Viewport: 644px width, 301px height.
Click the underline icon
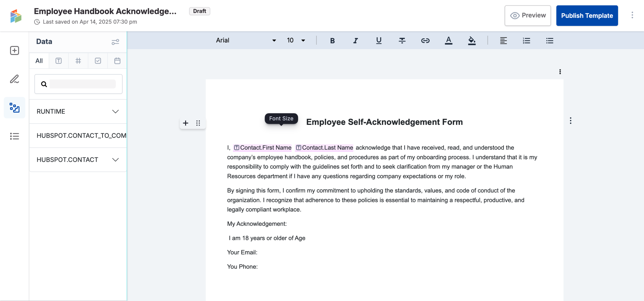tap(379, 40)
